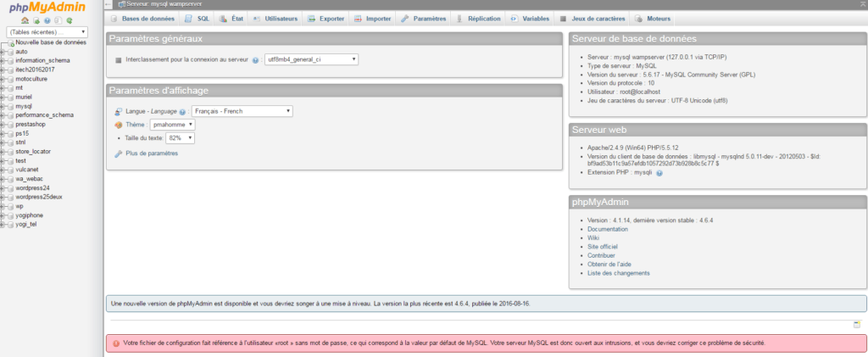Open the Liste des changements link
The height and width of the screenshot is (357, 868).
point(618,273)
